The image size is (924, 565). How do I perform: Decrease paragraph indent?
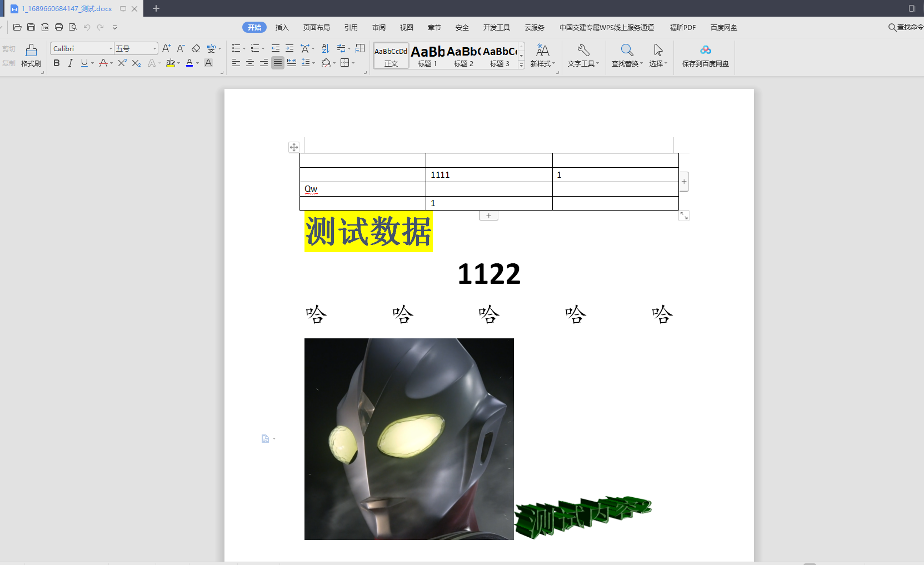coord(276,48)
